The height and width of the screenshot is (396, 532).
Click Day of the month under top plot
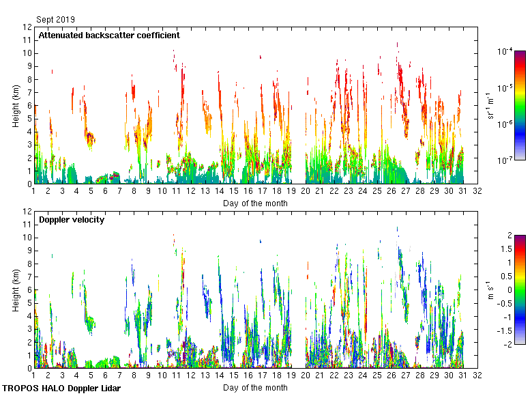(255, 203)
